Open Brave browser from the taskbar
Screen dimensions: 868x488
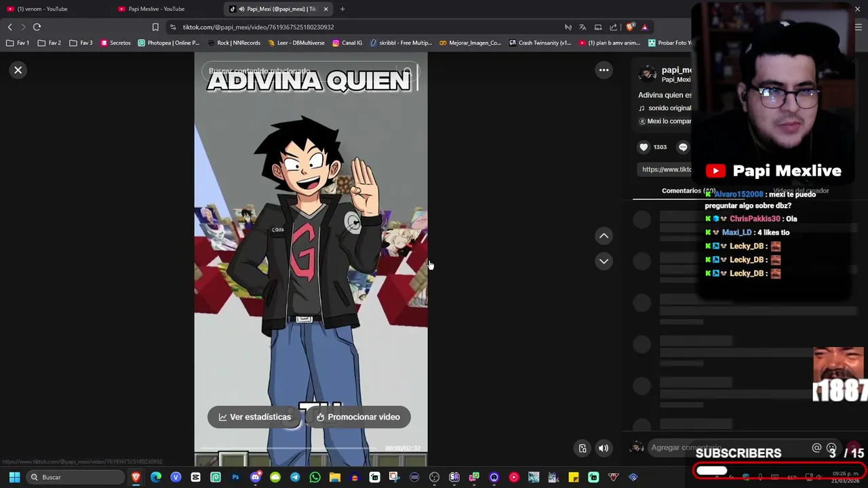(136, 477)
